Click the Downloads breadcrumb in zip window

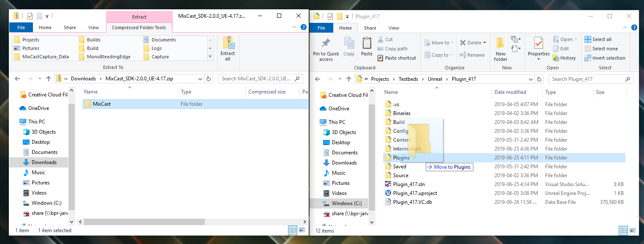coord(83,79)
